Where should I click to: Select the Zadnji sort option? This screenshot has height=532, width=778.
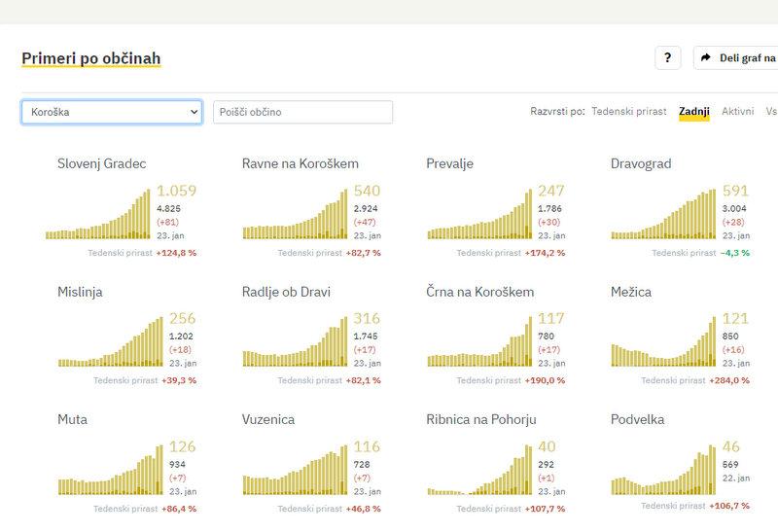pyautogui.click(x=694, y=112)
